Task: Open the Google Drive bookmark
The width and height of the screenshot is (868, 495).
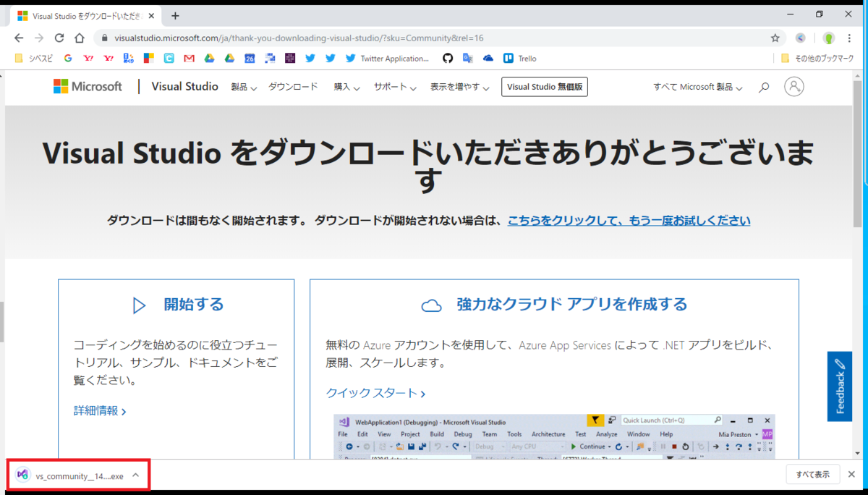Action: coord(209,58)
